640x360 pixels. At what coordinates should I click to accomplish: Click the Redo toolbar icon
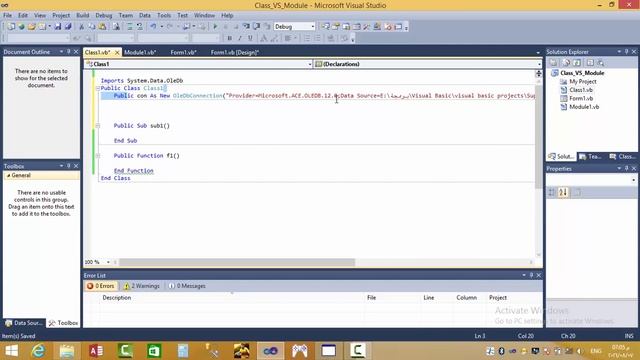pos(170,27)
